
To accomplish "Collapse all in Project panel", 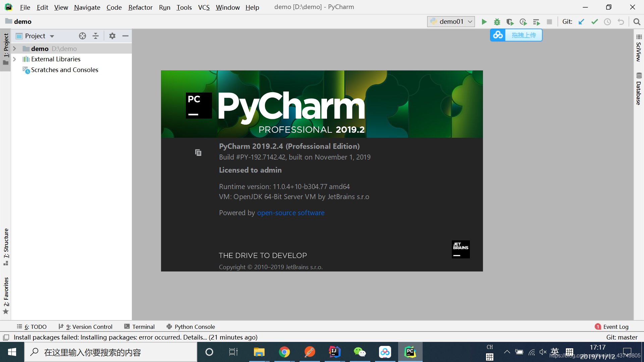I will click(x=96, y=36).
